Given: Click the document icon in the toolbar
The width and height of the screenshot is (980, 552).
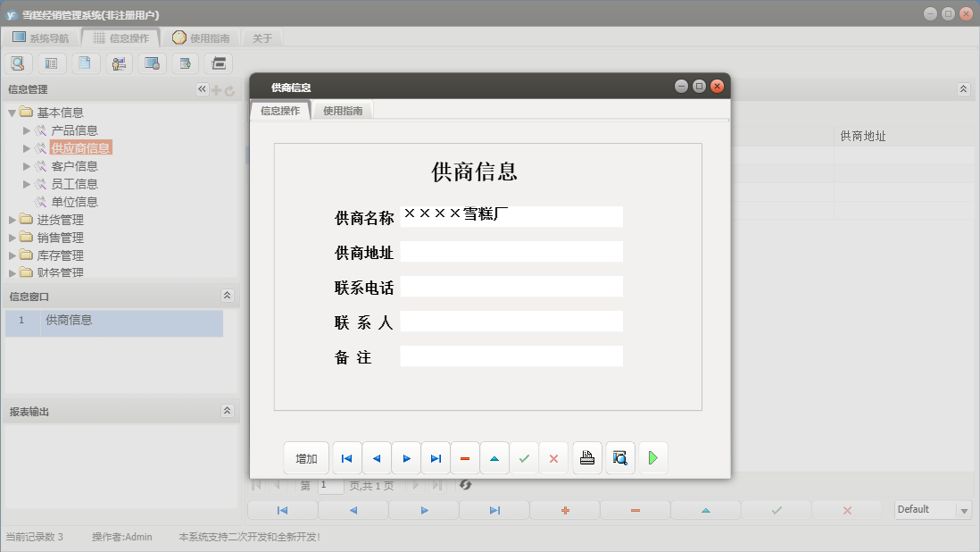Looking at the screenshot, I should (x=85, y=63).
